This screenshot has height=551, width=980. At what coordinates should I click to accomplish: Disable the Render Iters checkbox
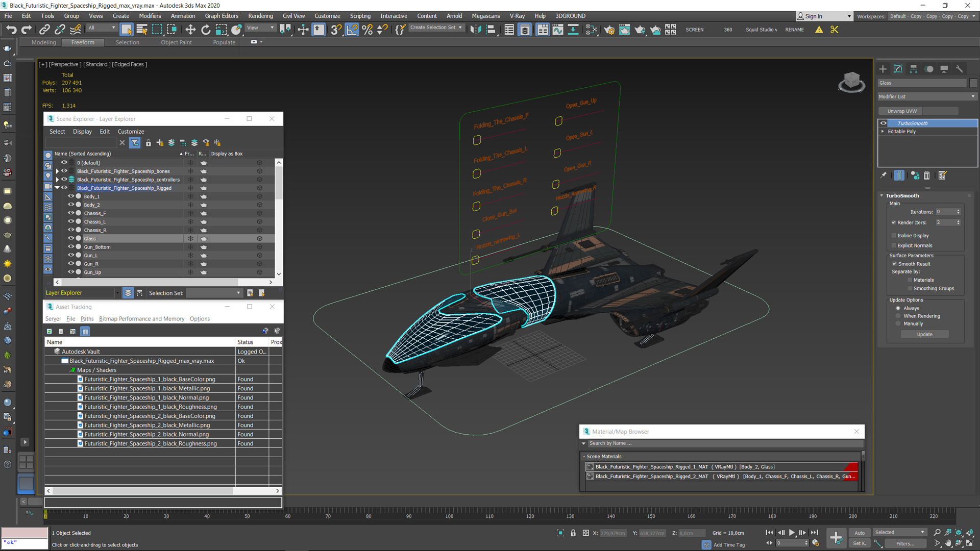tap(894, 222)
